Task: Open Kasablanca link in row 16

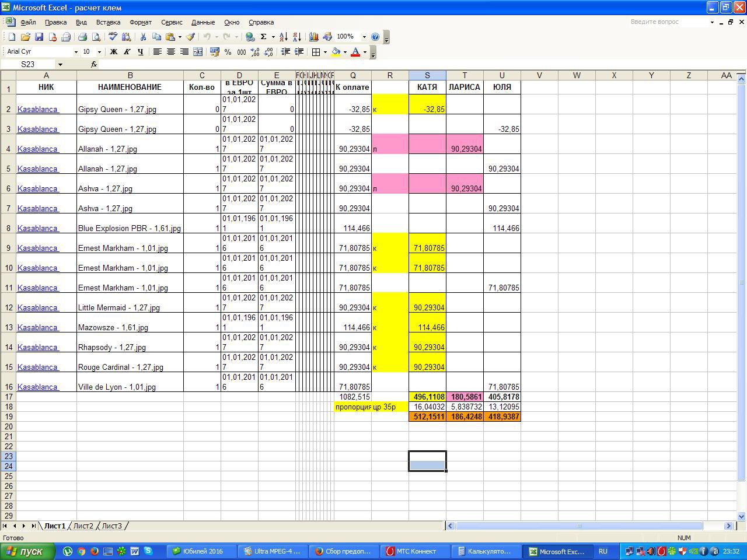Action: point(37,387)
